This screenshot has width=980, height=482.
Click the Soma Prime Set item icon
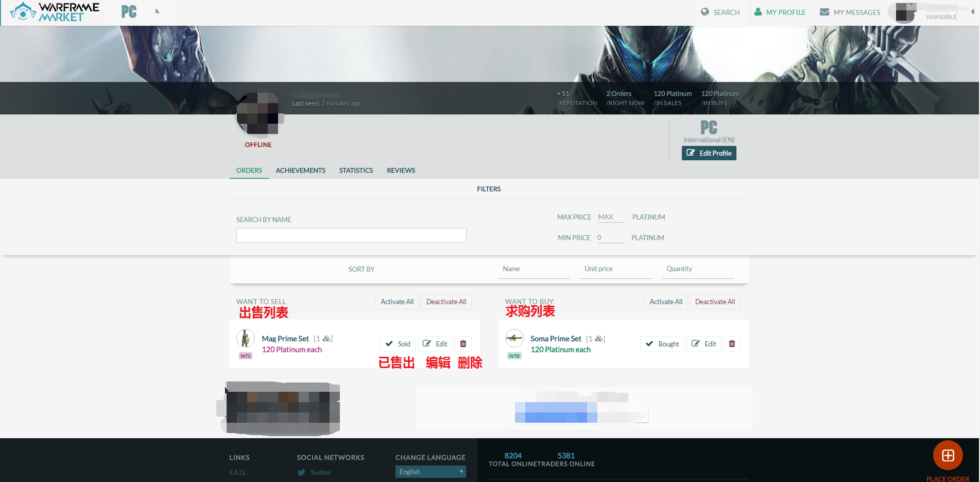pyautogui.click(x=514, y=338)
